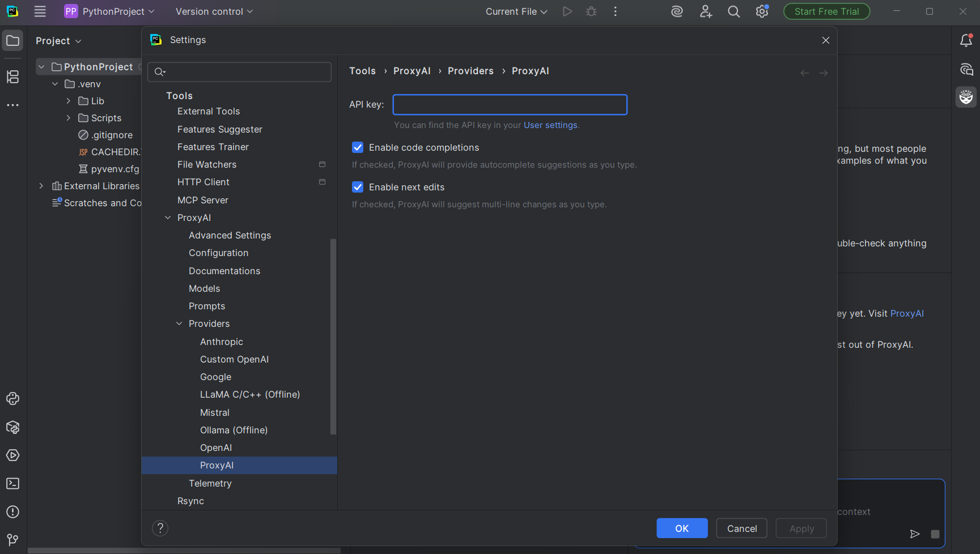Viewport: 980px width, 554px height.
Task: Open Code With Me user icon
Action: [706, 11]
